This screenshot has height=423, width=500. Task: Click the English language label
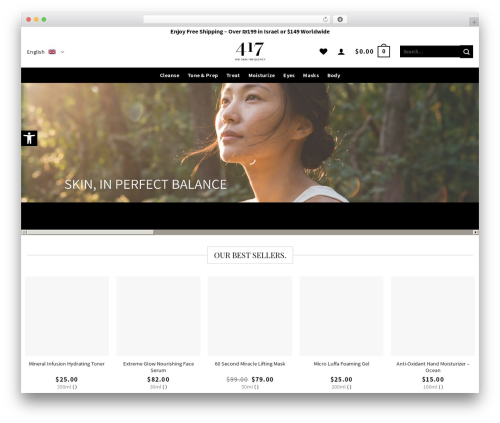pyautogui.click(x=36, y=52)
